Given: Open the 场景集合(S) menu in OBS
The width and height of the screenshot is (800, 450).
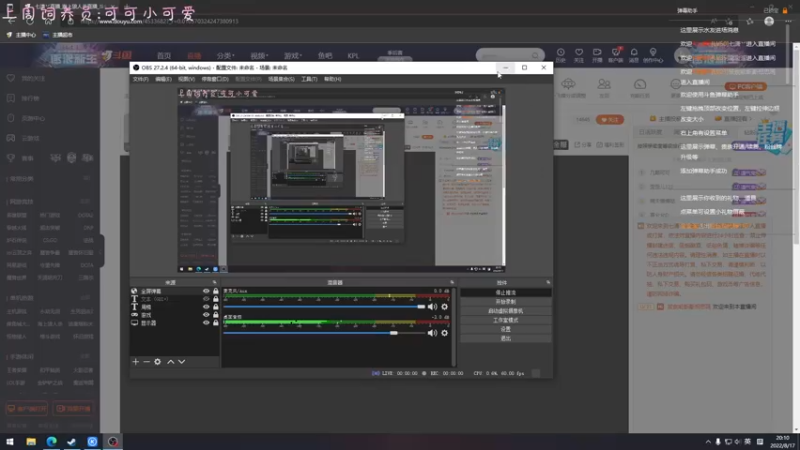Looking at the screenshot, I should [x=281, y=79].
